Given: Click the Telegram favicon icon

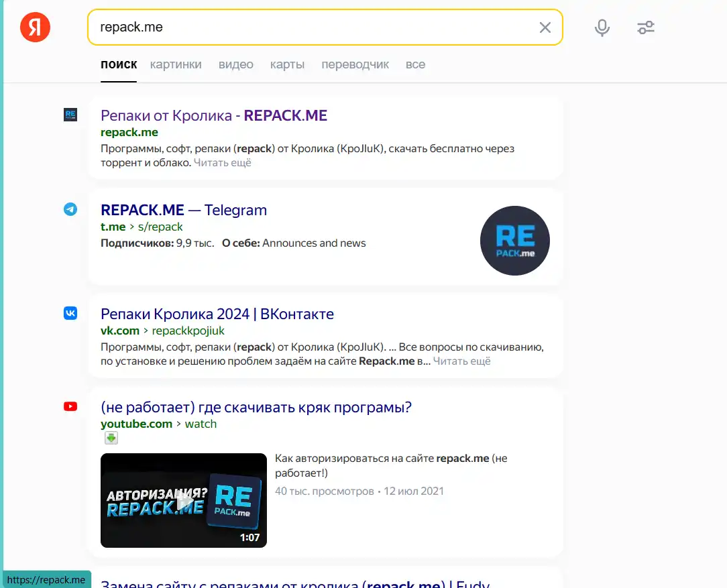Looking at the screenshot, I should (70, 209).
